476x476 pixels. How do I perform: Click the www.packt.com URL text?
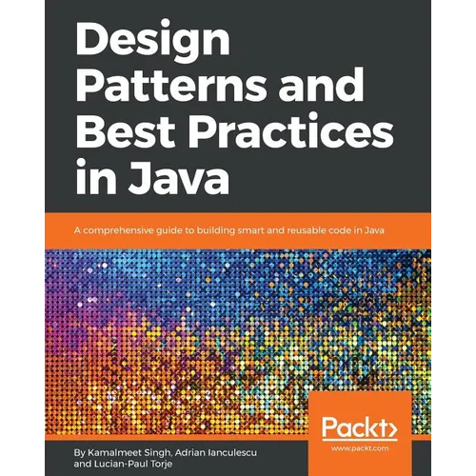(360, 448)
